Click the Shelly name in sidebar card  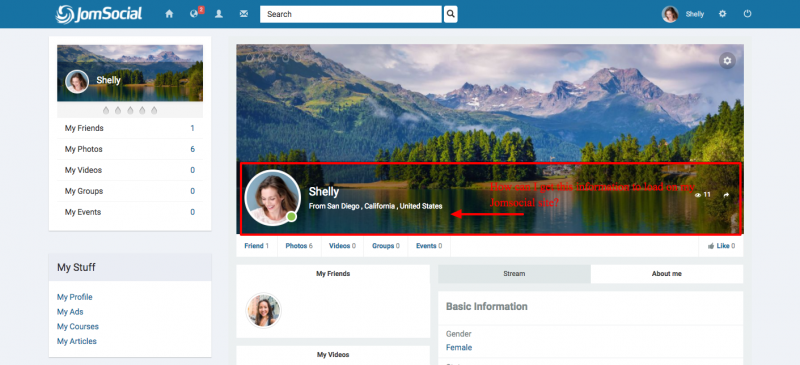108,80
